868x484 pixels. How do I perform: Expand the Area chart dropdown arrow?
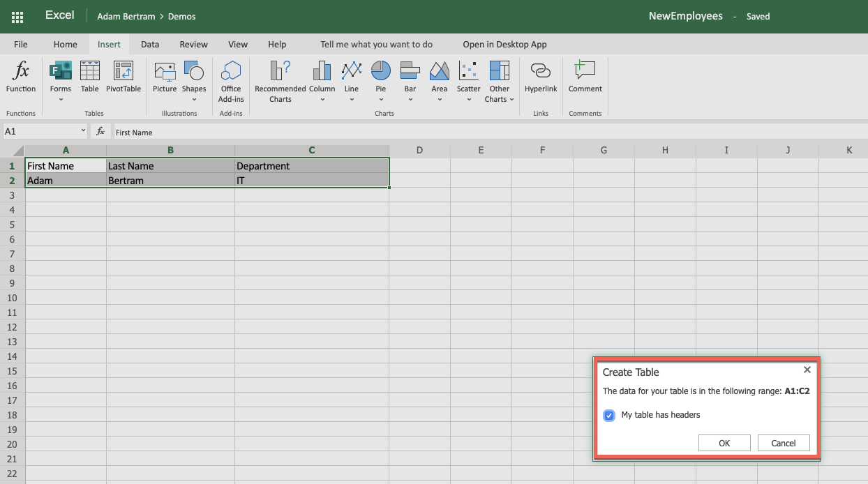[440, 100]
